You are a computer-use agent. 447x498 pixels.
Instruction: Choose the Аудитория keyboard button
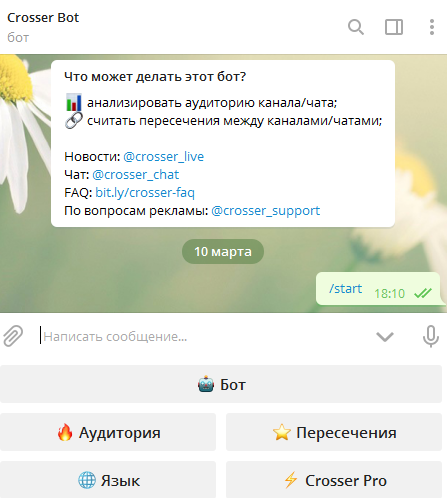coord(108,432)
